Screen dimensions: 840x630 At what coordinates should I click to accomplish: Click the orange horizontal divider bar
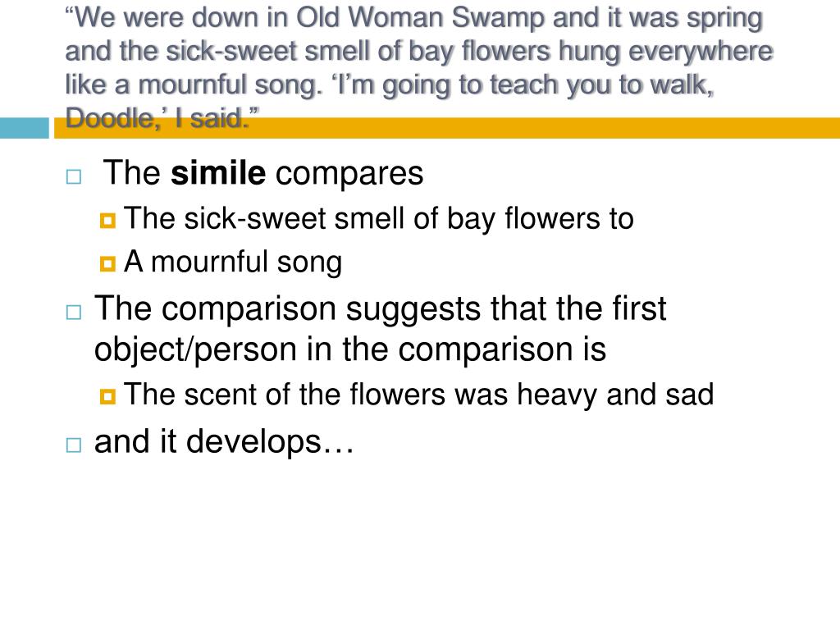point(447,128)
